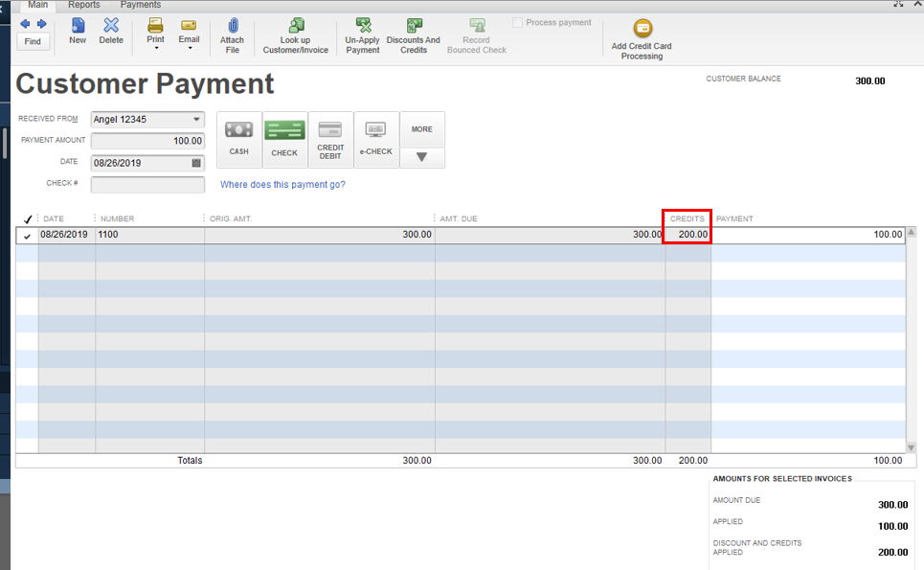Attach File using paperclip icon
The image size is (924, 570).
[232, 35]
